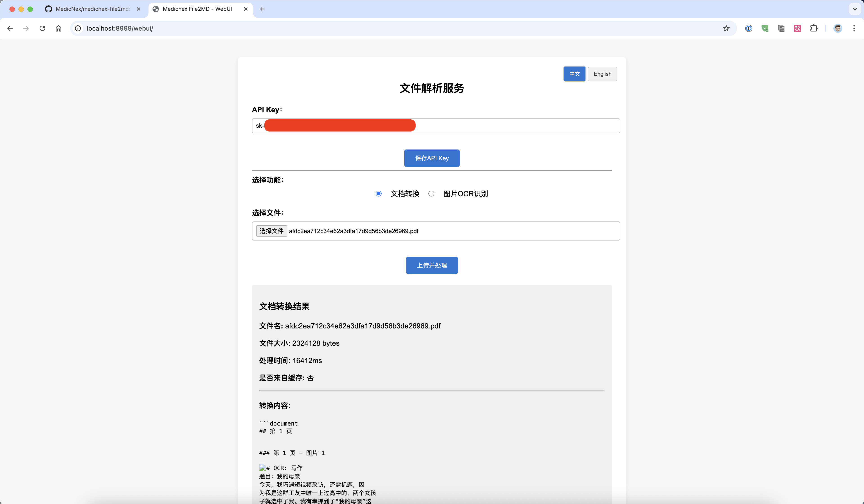The width and height of the screenshot is (864, 504).
Task: Expand the tab search chevron
Action: point(855,9)
